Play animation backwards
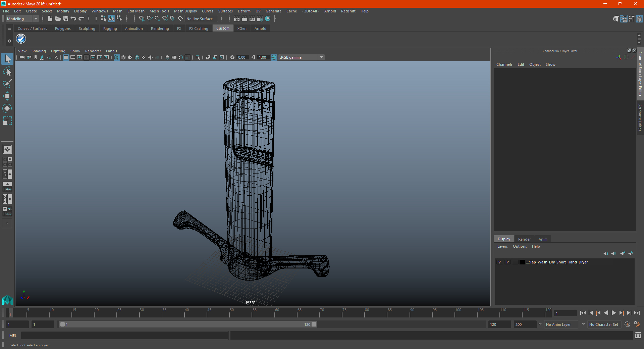644x349 pixels. [606, 313]
